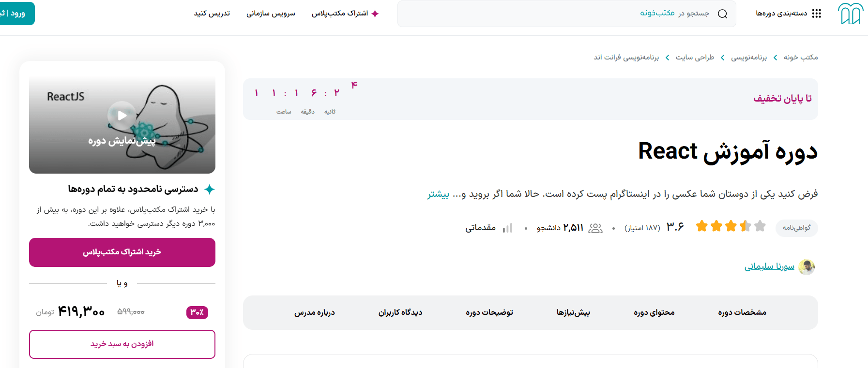Open the course categories grid icon
Screen dimensions: 868x368
pos(817,14)
